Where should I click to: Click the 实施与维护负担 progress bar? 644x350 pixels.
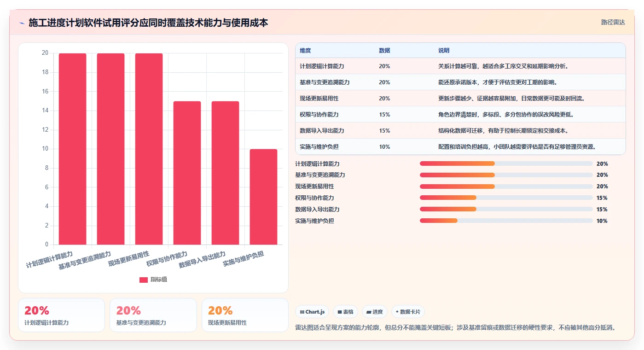tap(506, 221)
